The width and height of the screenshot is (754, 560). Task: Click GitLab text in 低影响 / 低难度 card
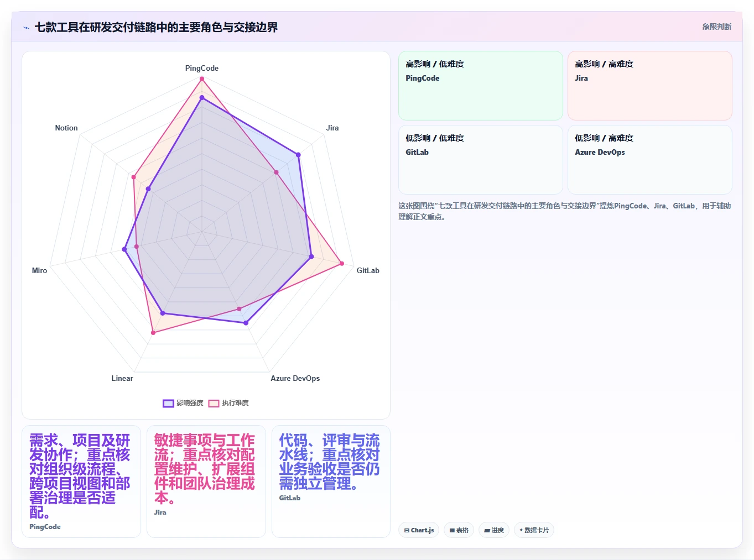[417, 152]
